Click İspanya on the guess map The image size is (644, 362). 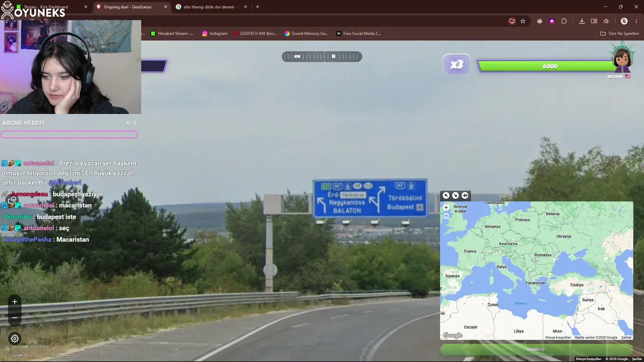pos(452,276)
